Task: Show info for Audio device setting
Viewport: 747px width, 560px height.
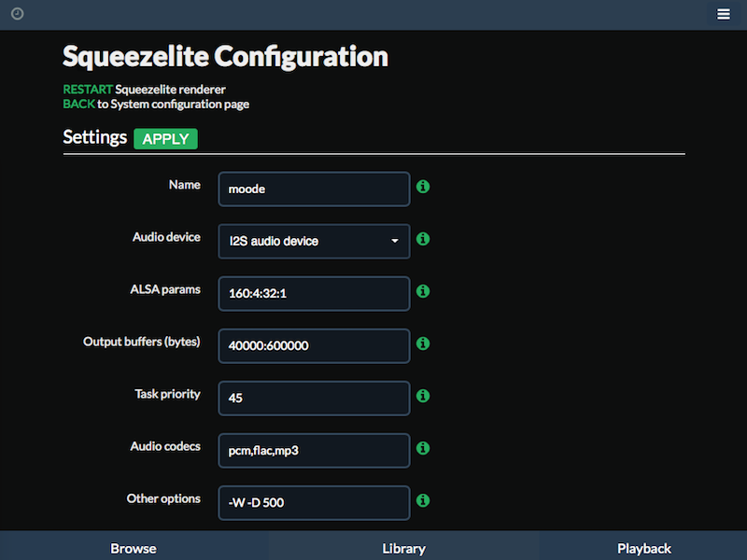Action: 423,239
